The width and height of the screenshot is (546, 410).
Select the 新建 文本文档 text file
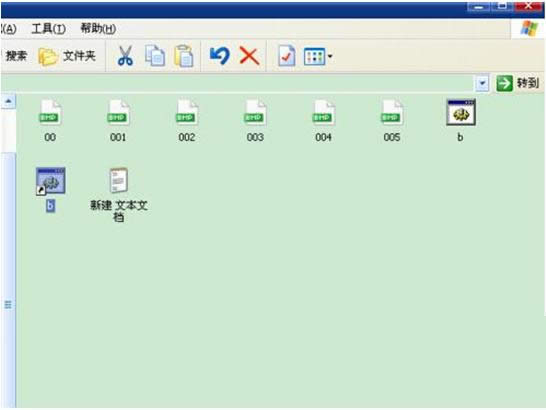click(x=119, y=195)
